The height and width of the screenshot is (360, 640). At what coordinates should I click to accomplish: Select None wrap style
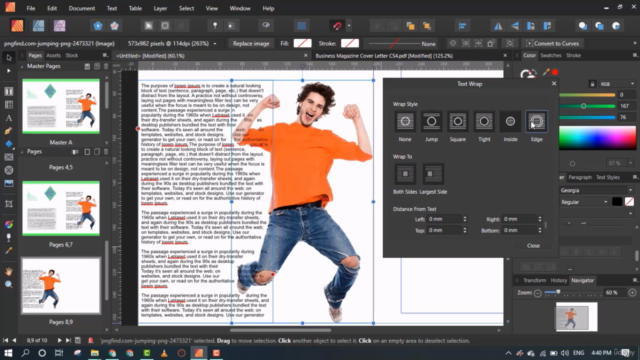click(x=405, y=121)
